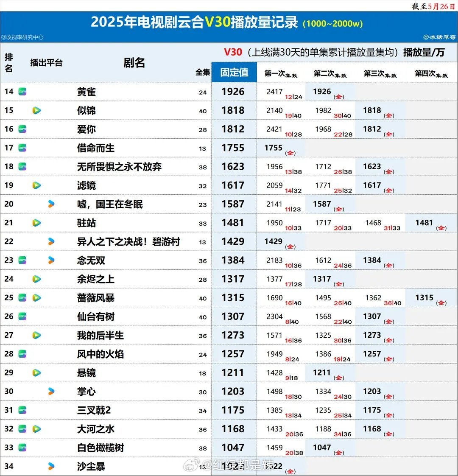Click the 第二次集数 column header

330,74
